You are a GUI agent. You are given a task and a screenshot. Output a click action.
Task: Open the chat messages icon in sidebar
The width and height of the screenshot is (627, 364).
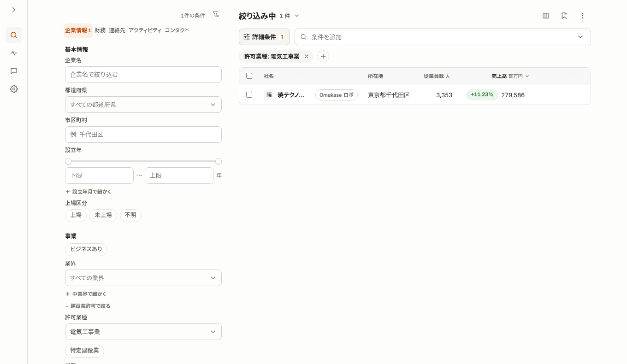click(14, 71)
